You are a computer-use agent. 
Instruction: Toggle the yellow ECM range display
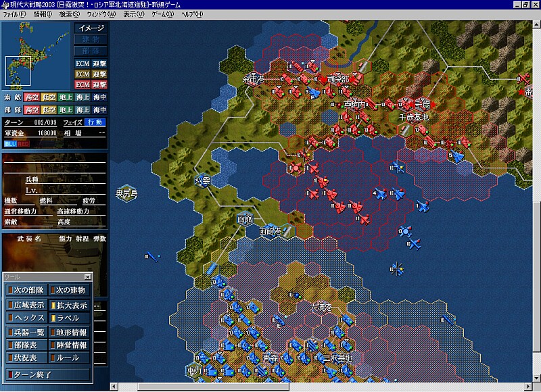pyautogui.click(x=83, y=74)
